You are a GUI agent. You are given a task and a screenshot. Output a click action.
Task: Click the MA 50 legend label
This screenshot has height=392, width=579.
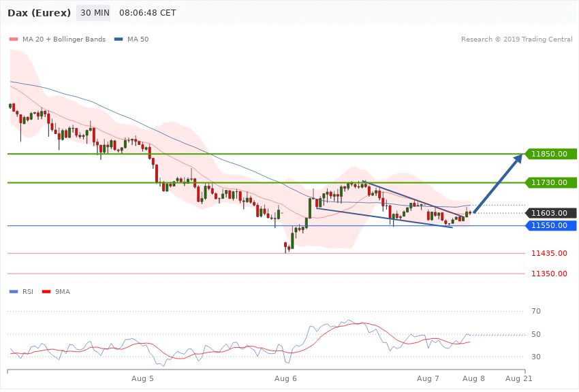[138, 39]
